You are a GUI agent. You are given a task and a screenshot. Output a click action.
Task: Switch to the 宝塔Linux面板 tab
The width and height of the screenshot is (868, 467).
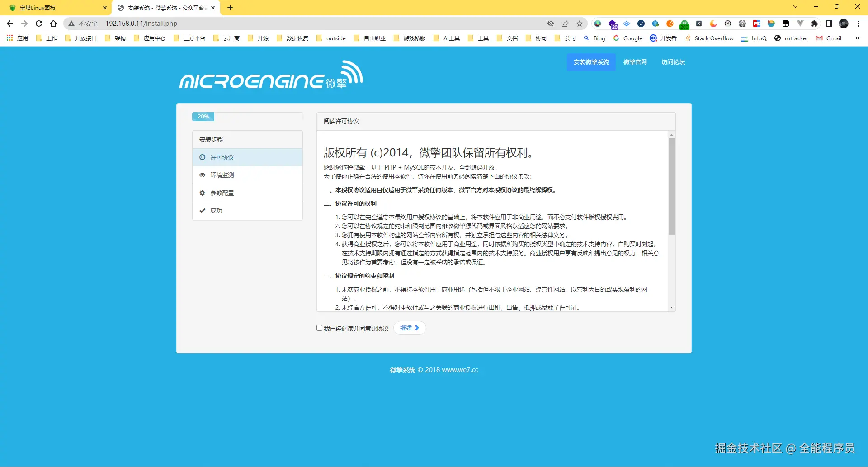[57, 8]
